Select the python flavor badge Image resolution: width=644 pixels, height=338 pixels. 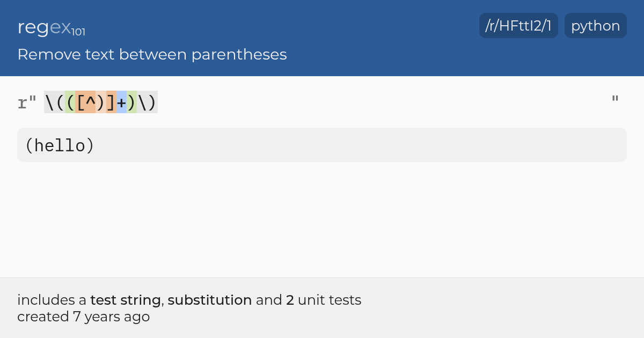click(596, 26)
